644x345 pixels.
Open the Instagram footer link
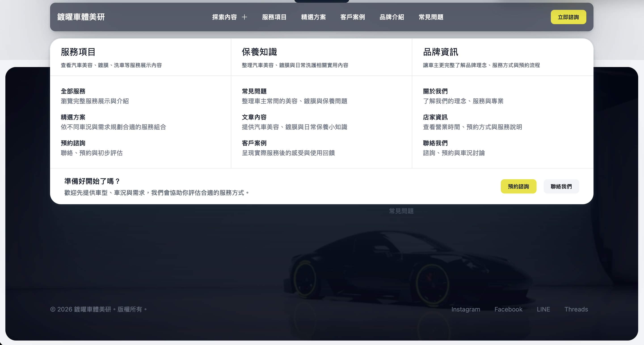(x=465, y=309)
